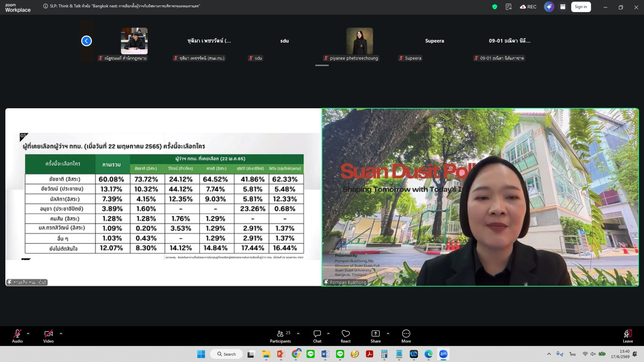Select piyanee phetsreechoung's video thumbnail
This screenshot has width=644, height=362.
point(360,41)
